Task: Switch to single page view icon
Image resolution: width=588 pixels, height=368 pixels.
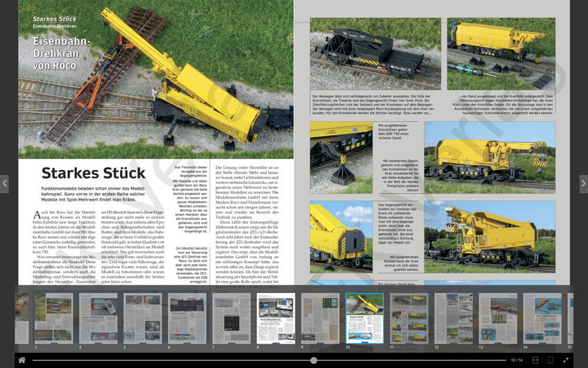Action: pos(551,360)
